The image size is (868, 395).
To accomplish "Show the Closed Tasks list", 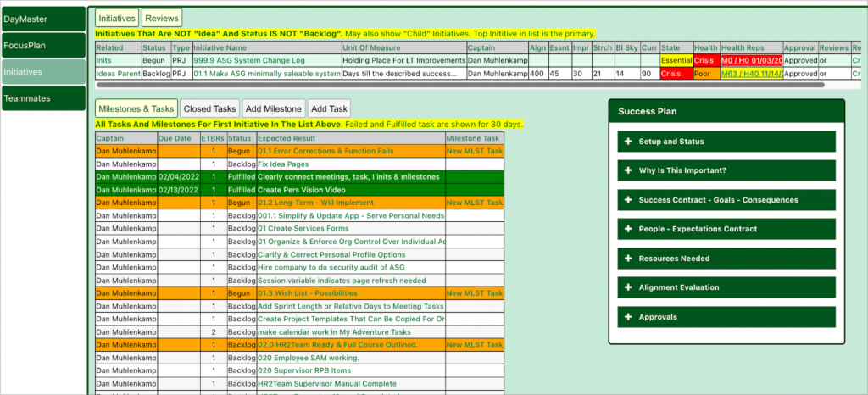I will tap(209, 108).
